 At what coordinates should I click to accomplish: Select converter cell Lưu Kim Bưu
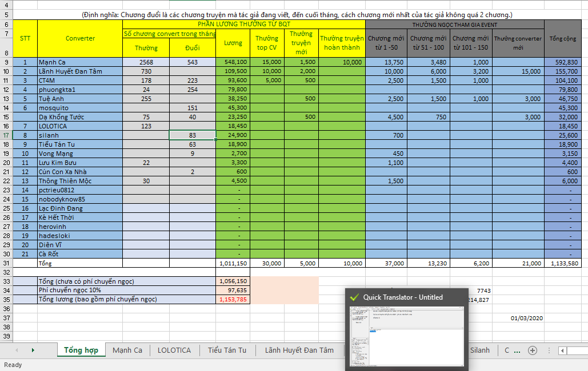[x=80, y=163]
